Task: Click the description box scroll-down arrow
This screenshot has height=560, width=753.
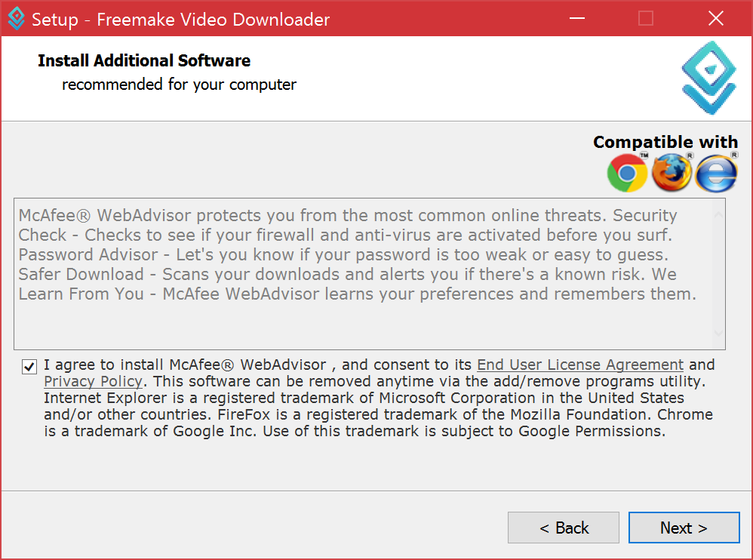Action: coord(718,333)
